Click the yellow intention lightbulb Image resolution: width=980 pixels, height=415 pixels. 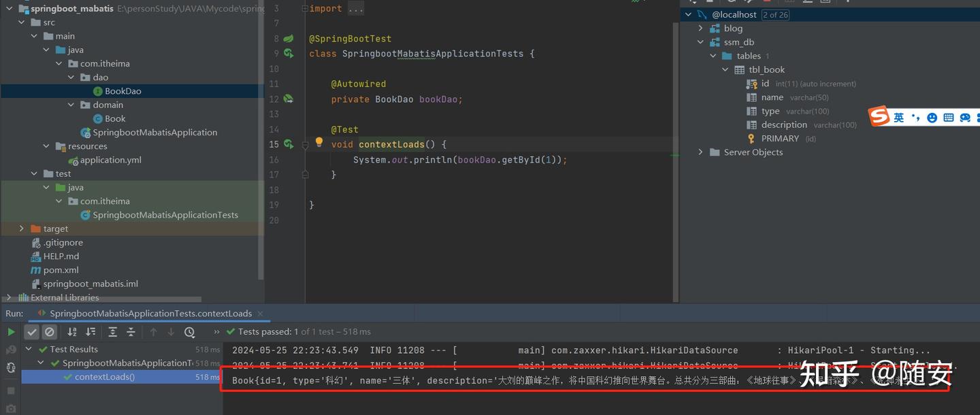(318, 142)
